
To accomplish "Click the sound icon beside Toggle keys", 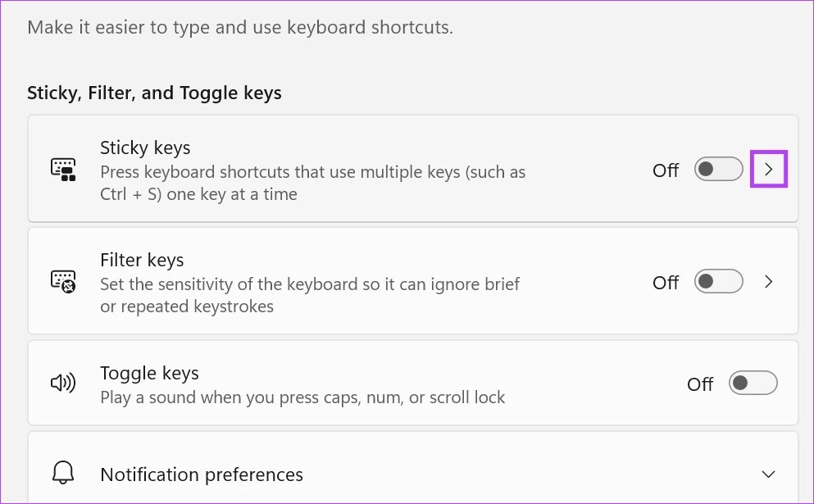I will pos(62,382).
